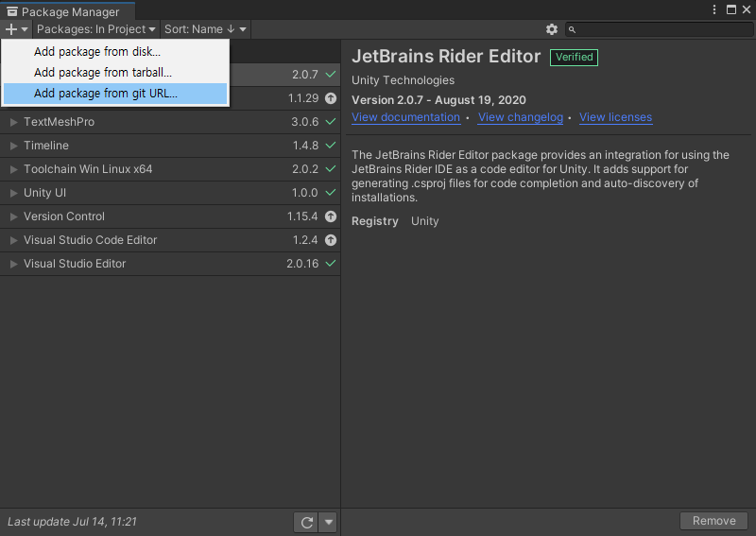Expand the Version Control package entry
756x536 pixels.
[x=14, y=216]
